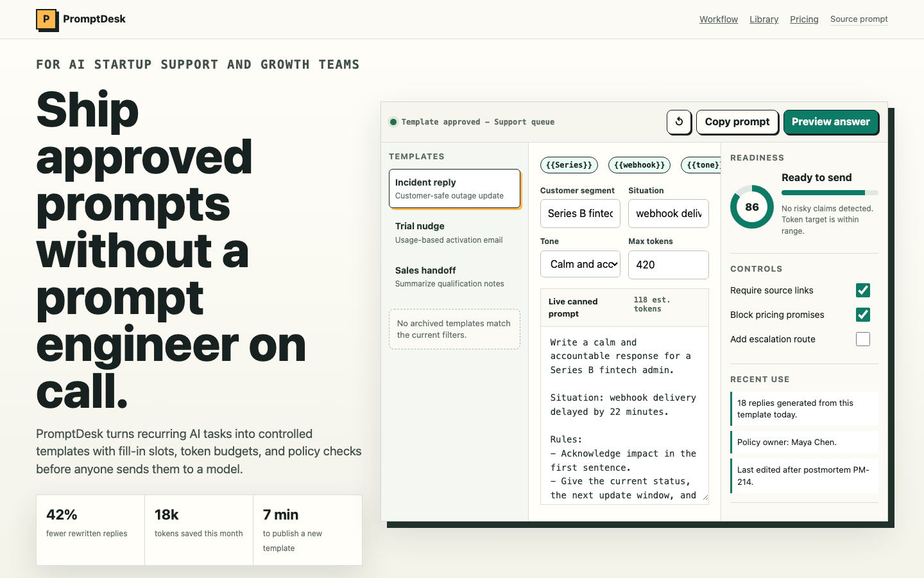Insert the {{Series}} variable chip
The height and width of the screenshot is (578, 924).
(569, 165)
